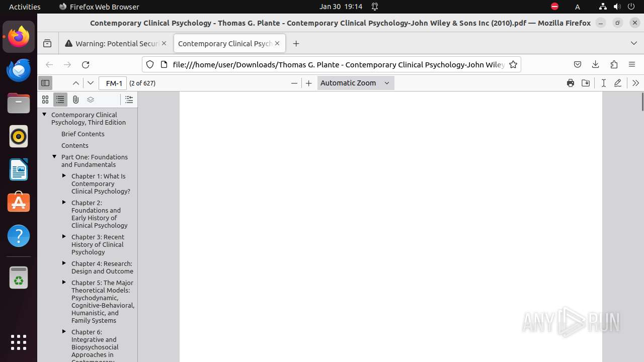Open Files manager from dock
This screenshot has width=644, height=362.
[x=19, y=103]
